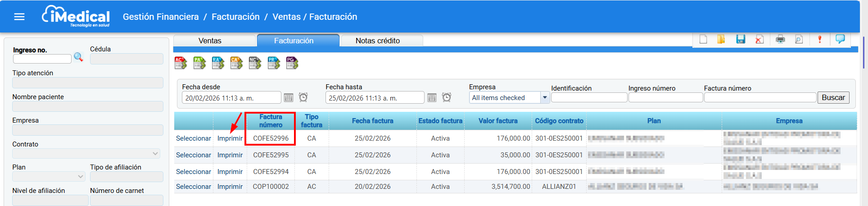868x206 pixels.
Task: Open the clock time picker for Fecha hasta
Action: pyautogui.click(x=447, y=98)
